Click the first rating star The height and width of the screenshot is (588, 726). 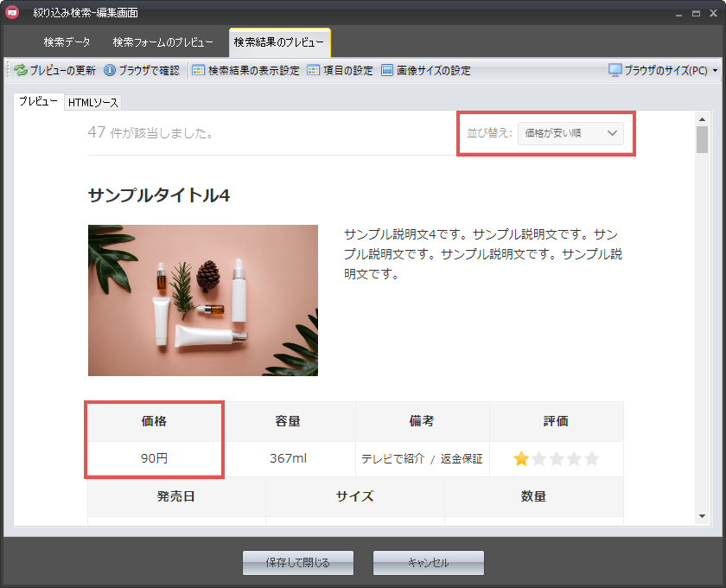521,459
